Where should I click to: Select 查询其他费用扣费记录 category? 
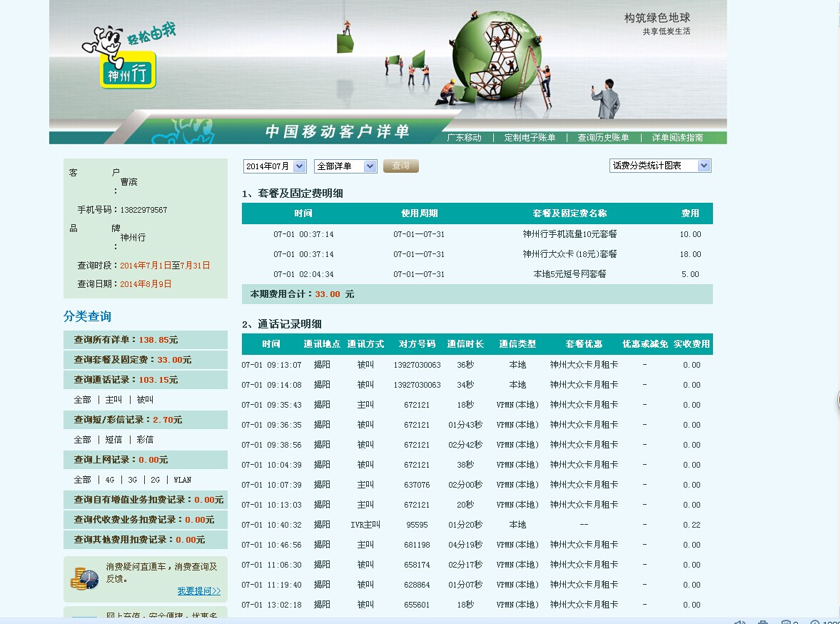tap(145, 539)
